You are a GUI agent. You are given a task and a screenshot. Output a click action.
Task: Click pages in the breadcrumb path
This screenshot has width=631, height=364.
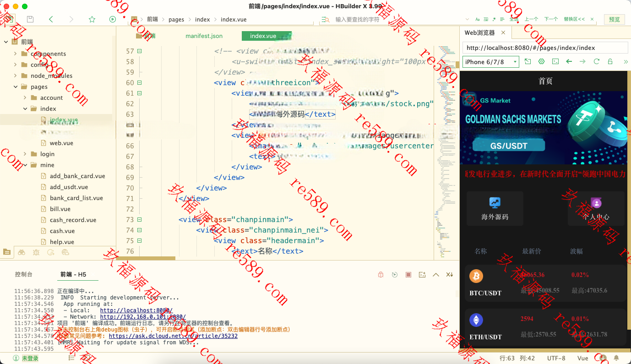click(176, 19)
